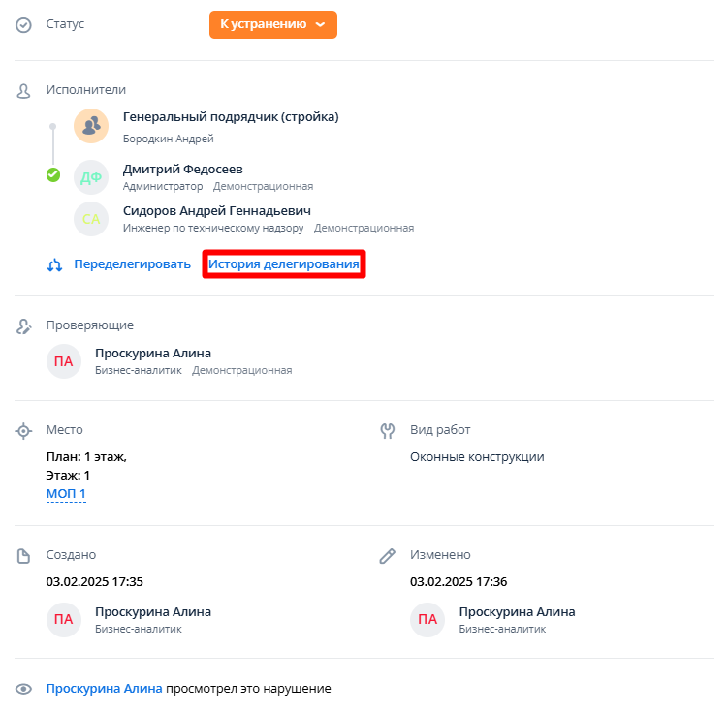This screenshot has width=728, height=713.
Task: Select Дмитрий Федосеев ДФ avatar
Action: click(91, 177)
